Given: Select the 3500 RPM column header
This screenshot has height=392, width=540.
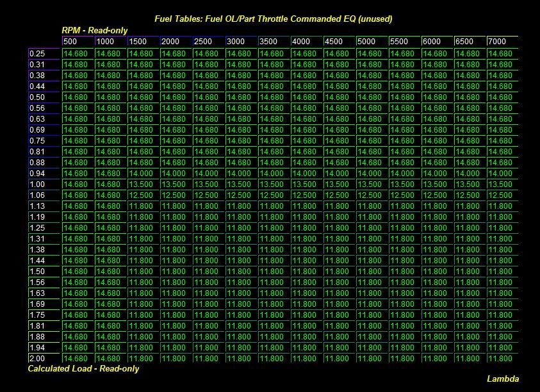Looking at the screenshot, I should pos(274,42).
